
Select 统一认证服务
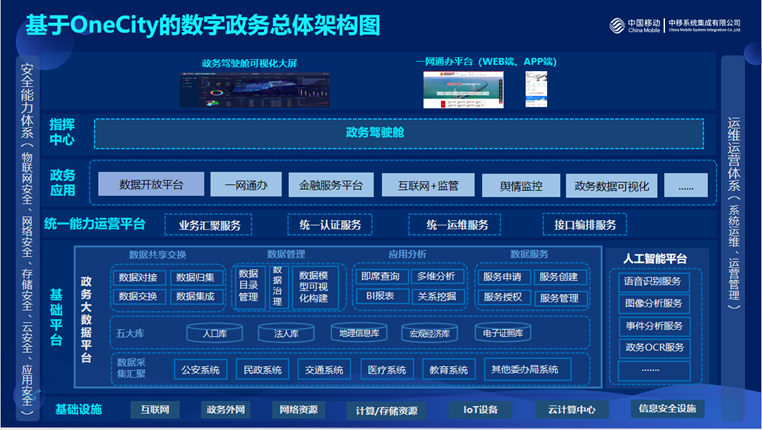click(x=330, y=224)
